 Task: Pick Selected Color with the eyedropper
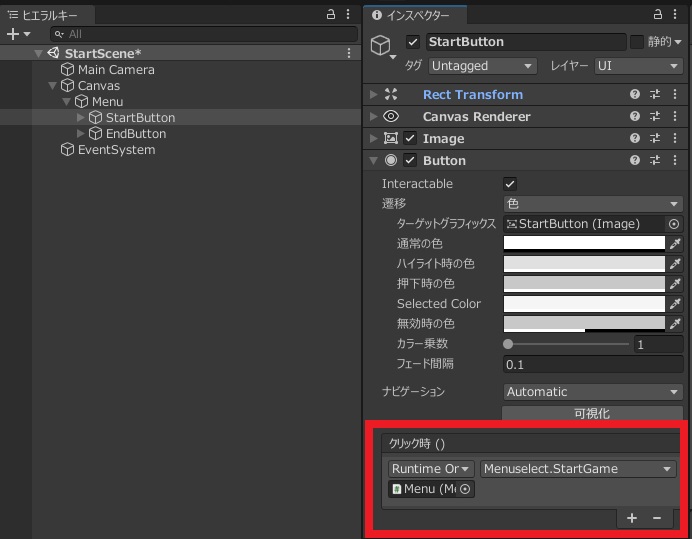[x=675, y=304]
